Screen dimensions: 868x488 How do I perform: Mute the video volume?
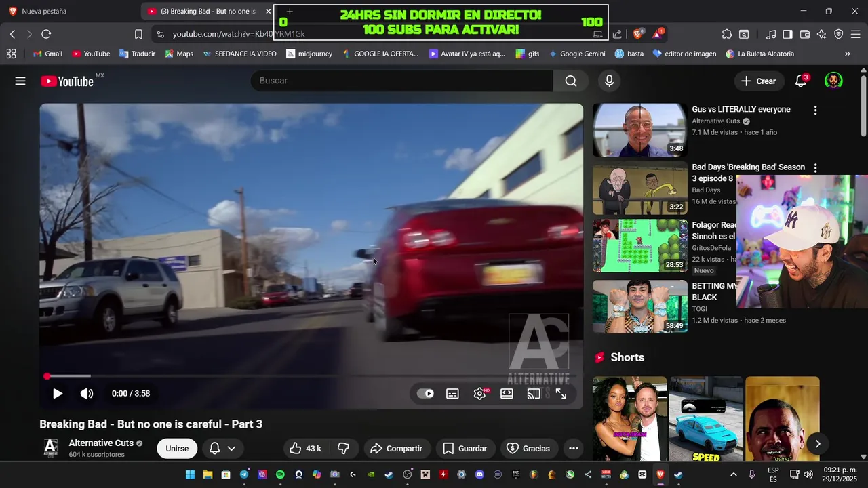(x=87, y=393)
